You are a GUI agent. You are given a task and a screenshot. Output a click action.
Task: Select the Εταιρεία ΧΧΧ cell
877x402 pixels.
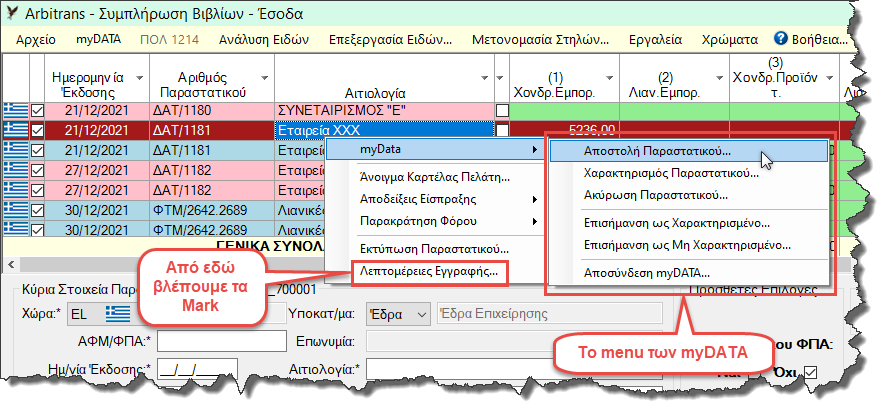(385, 131)
